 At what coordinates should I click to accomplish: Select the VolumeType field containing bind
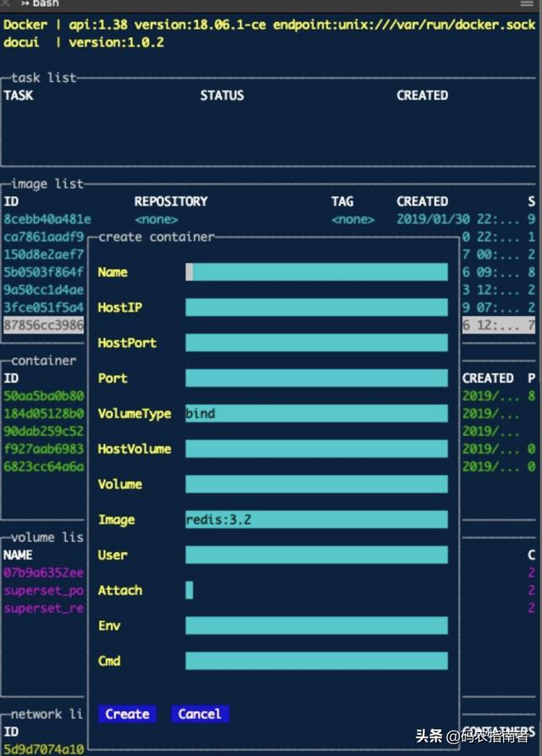coord(317,413)
